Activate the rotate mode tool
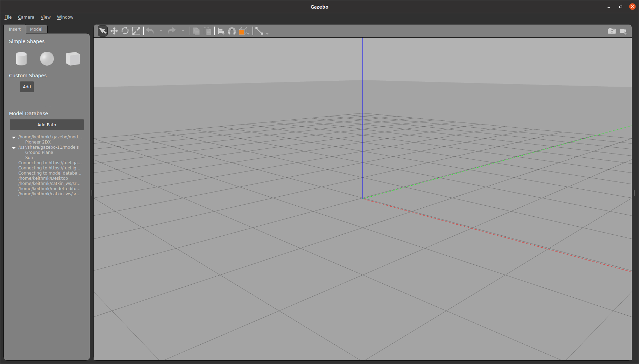Viewport: 639px width, 364px height. pyautogui.click(x=125, y=31)
